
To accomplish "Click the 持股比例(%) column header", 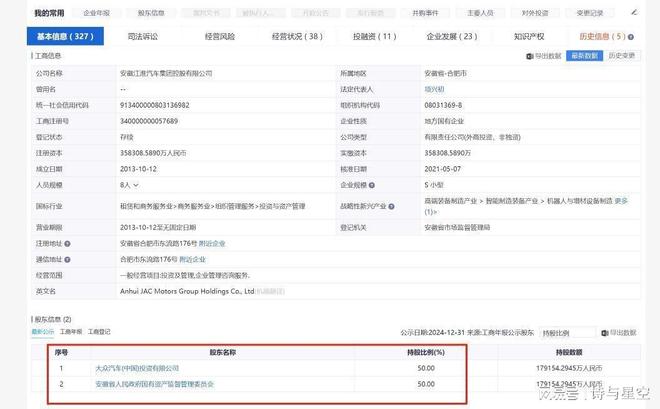I will [426, 353].
